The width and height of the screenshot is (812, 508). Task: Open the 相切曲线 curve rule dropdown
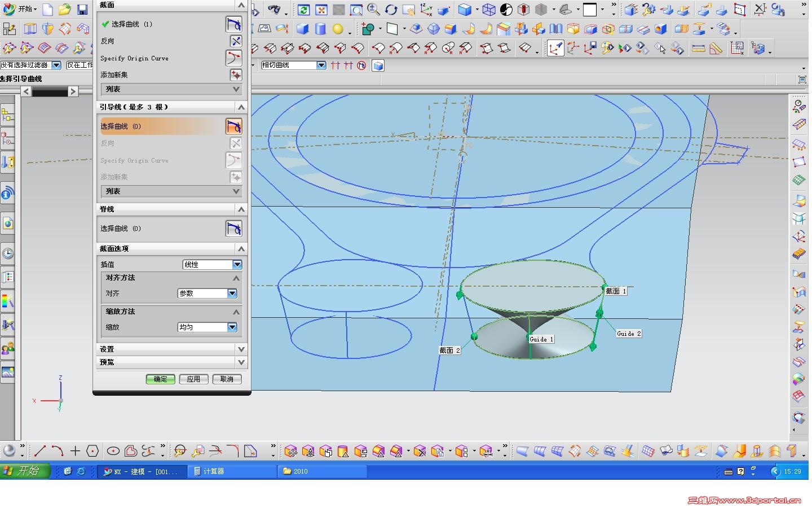(x=321, y=65)
